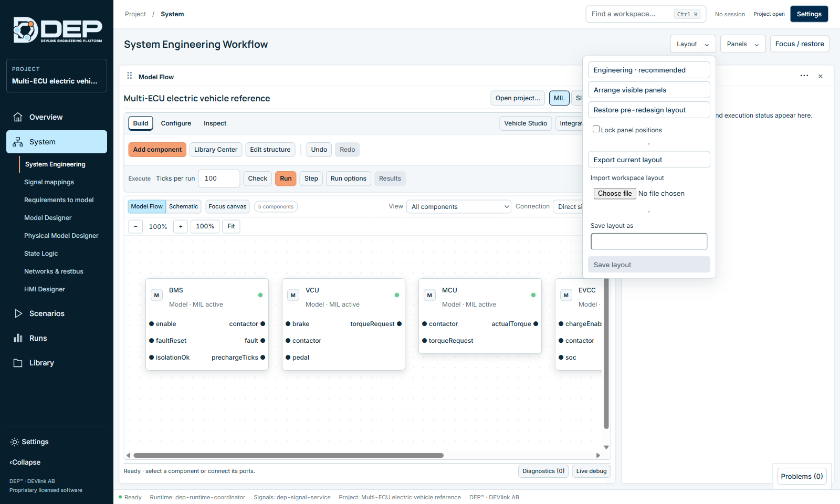
Task: Open the Layout dropdown
Action: click(693, 44)
